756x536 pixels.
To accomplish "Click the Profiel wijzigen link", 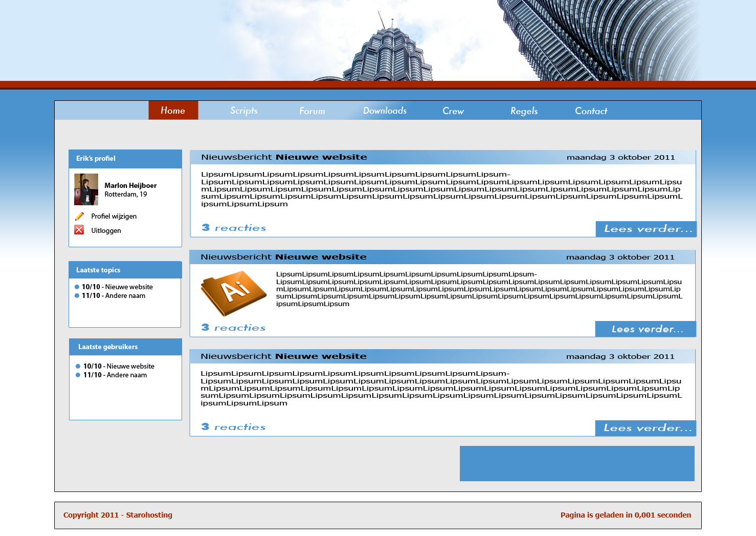I will click(114, 216).
